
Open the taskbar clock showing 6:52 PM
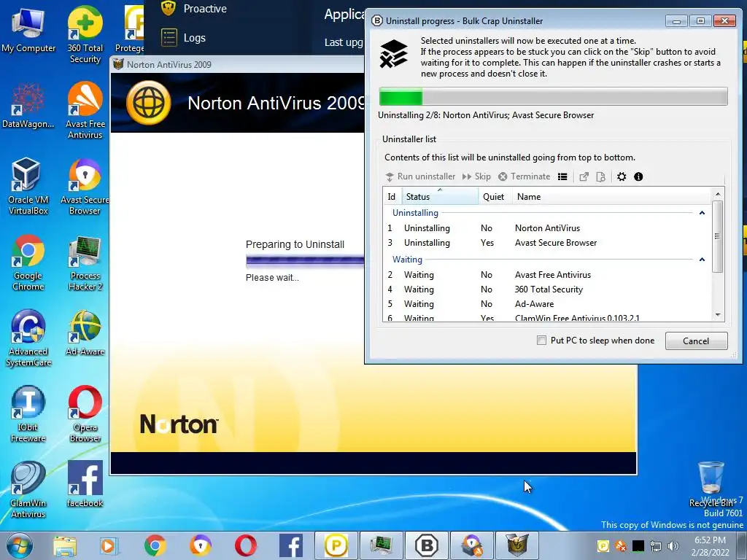point(710,546)
